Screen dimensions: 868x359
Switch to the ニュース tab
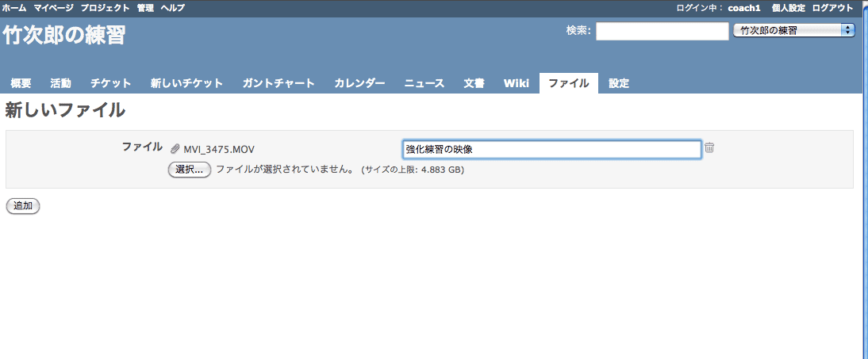424,83
